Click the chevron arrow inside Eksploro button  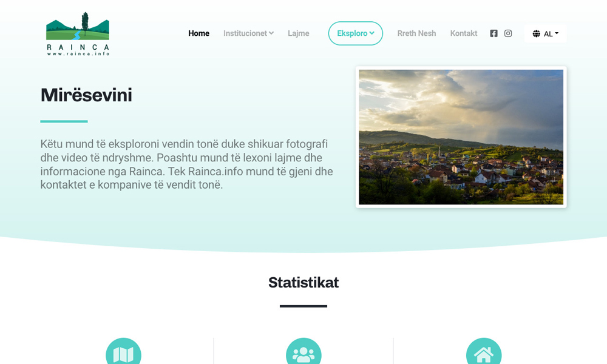[x=371, y=33]
